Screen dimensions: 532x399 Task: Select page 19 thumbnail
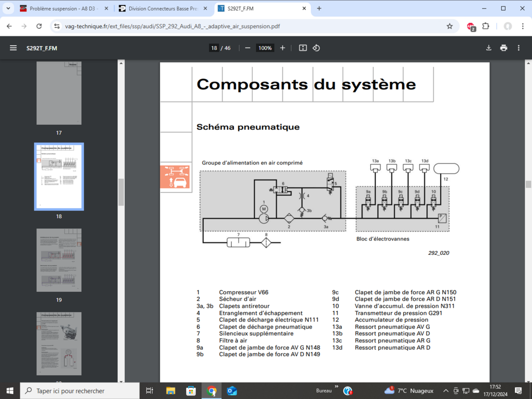point(59,260)
